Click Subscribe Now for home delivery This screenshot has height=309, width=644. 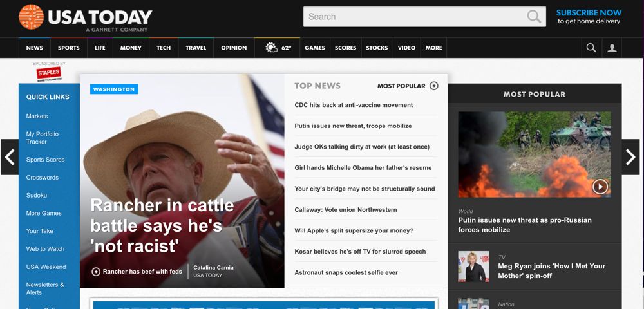(589, 17)
